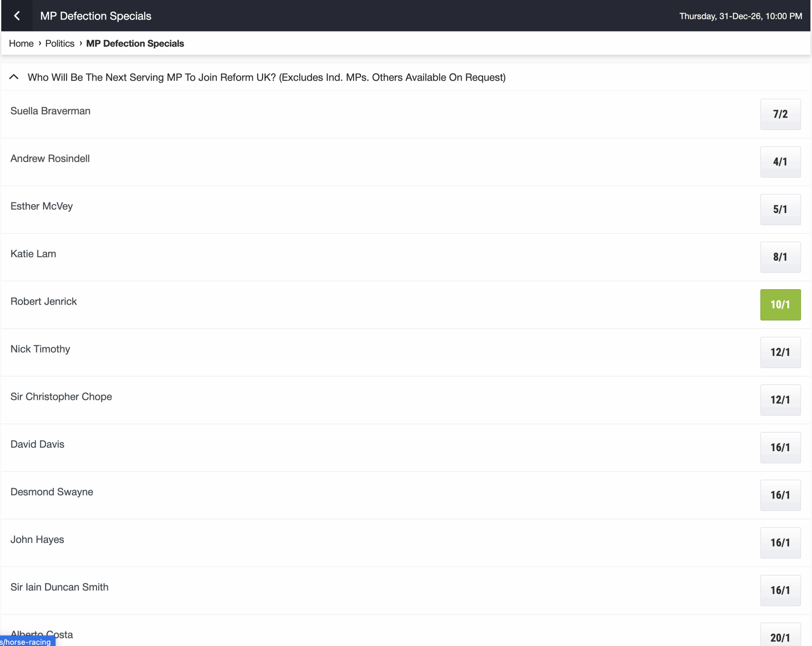
Task: Choose Nick Timothy 12/1 odds
Action: (780, 352)
